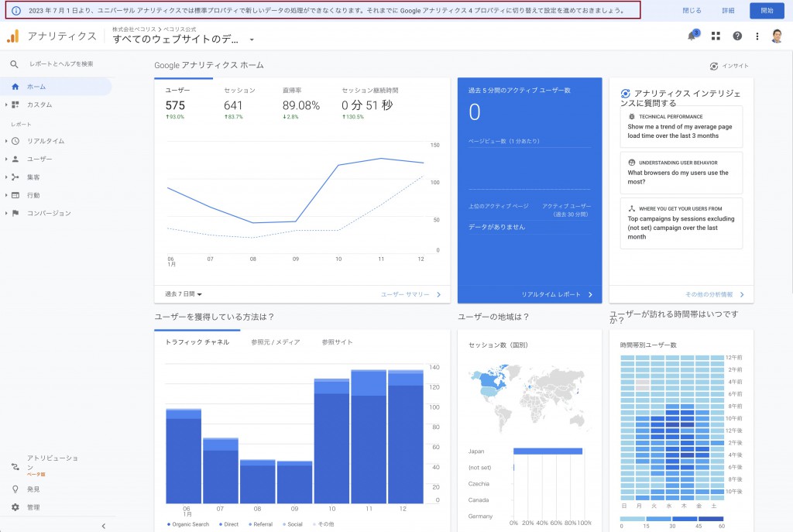Click the インサイト button label

point(735,67)
